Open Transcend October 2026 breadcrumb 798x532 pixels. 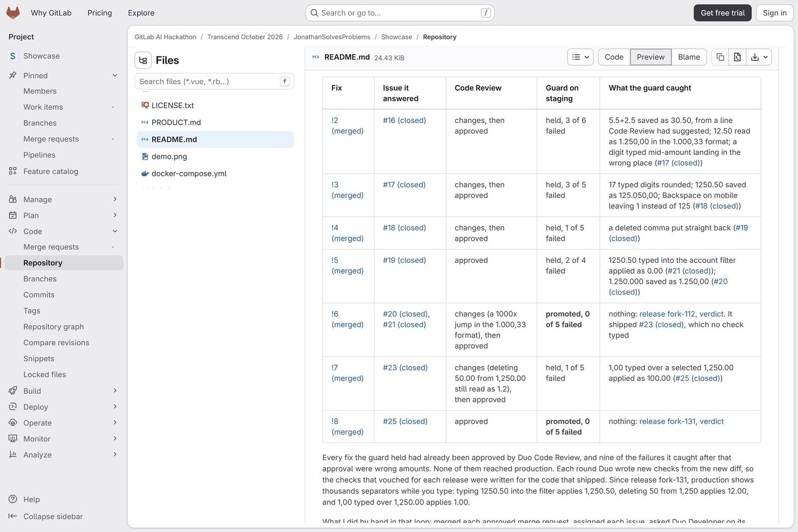pos(245,37)
